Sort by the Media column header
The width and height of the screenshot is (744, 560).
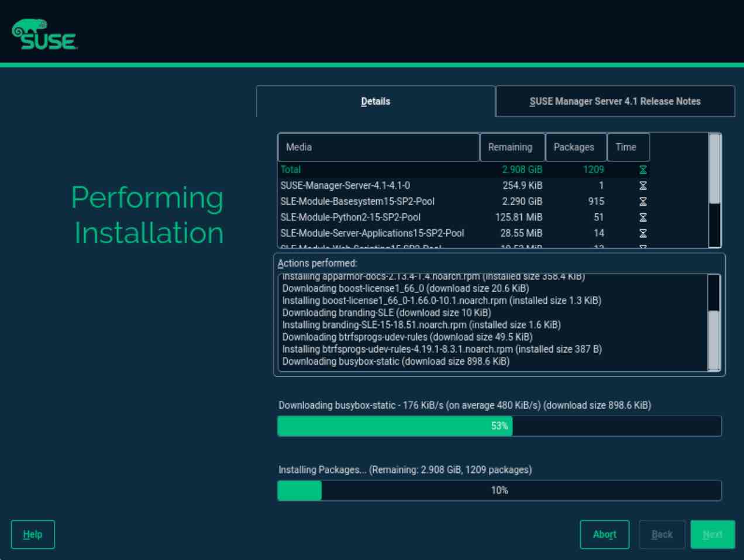[378, 147]
